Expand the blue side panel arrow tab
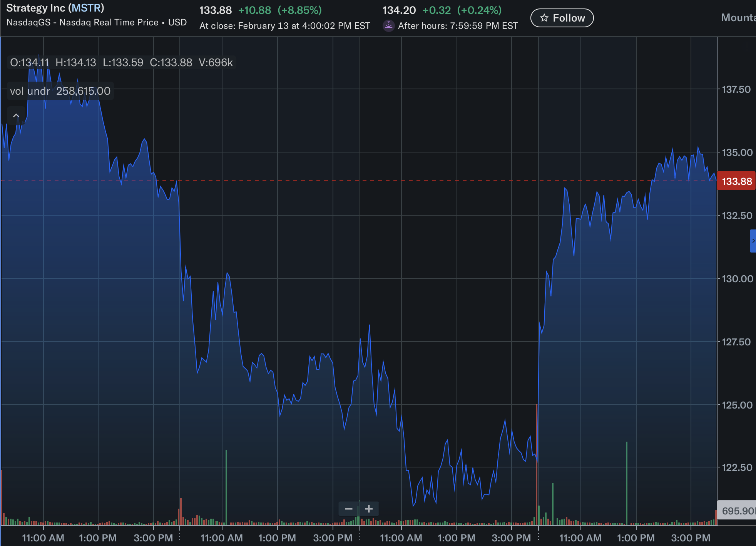The height and width of the screenshot is (546, 756). pyautogui.click(x=753, y=241)
